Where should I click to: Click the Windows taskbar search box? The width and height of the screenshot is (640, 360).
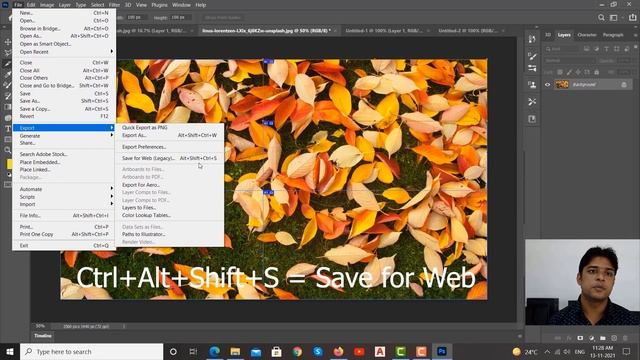(91, 351)
